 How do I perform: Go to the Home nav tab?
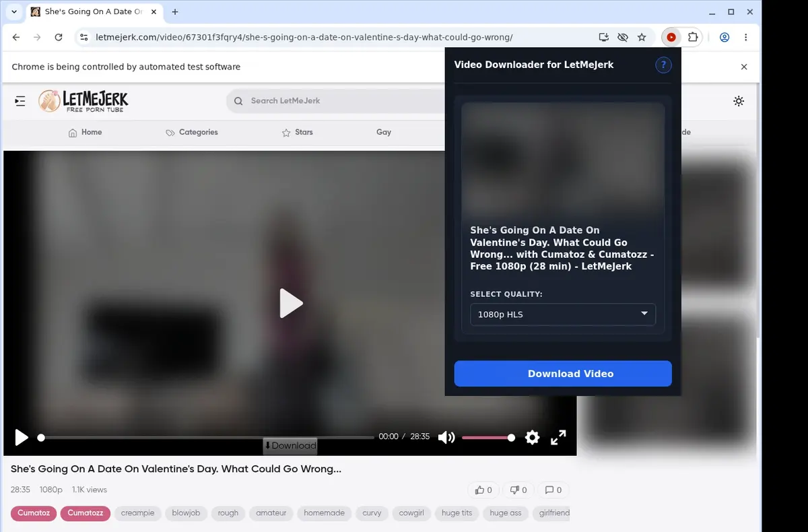[85, 132]
